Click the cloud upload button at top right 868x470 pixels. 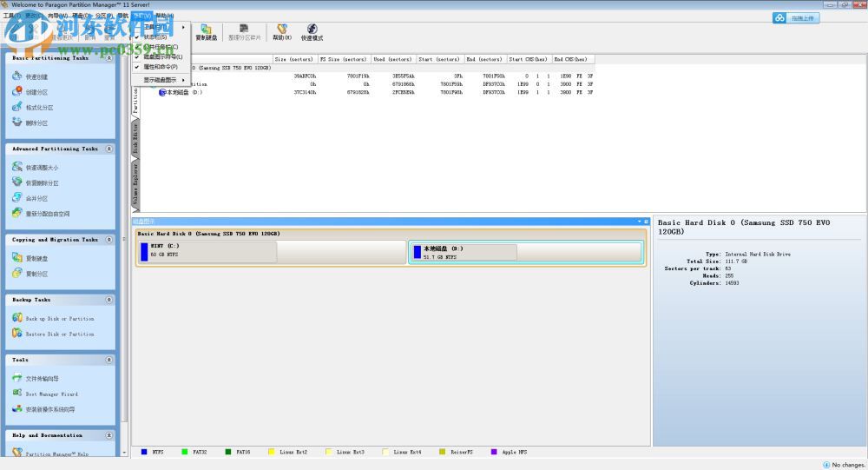[796, 17]
